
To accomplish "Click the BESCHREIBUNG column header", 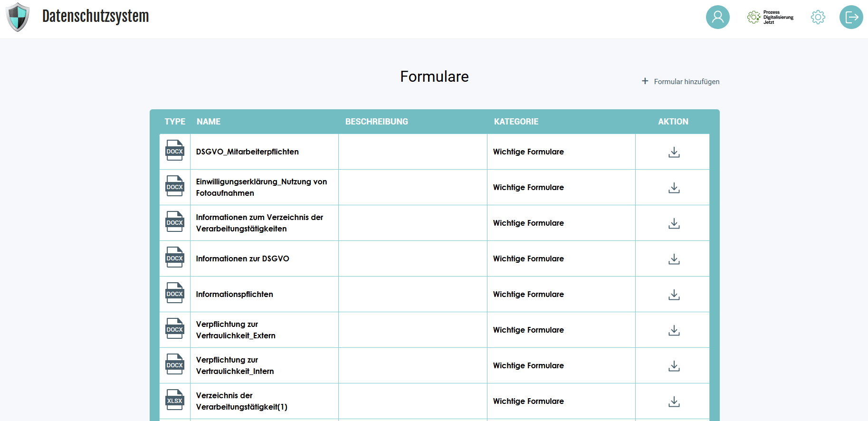I will point(376,122).
